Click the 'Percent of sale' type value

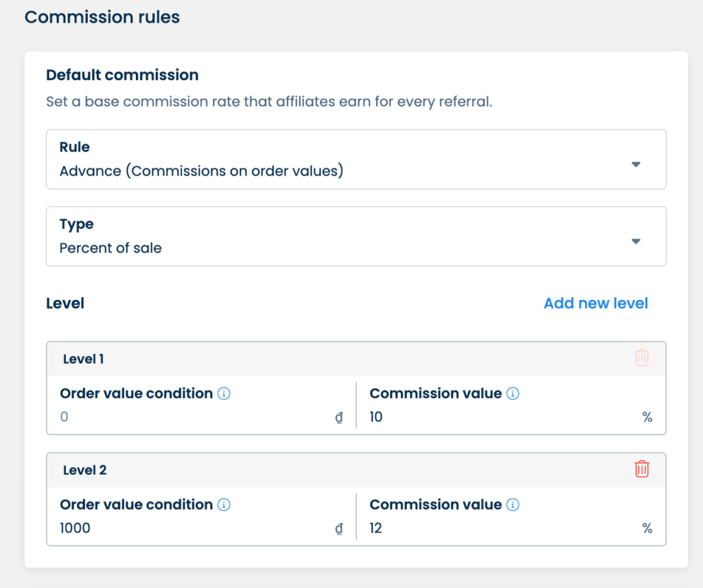tap(111, 248)
